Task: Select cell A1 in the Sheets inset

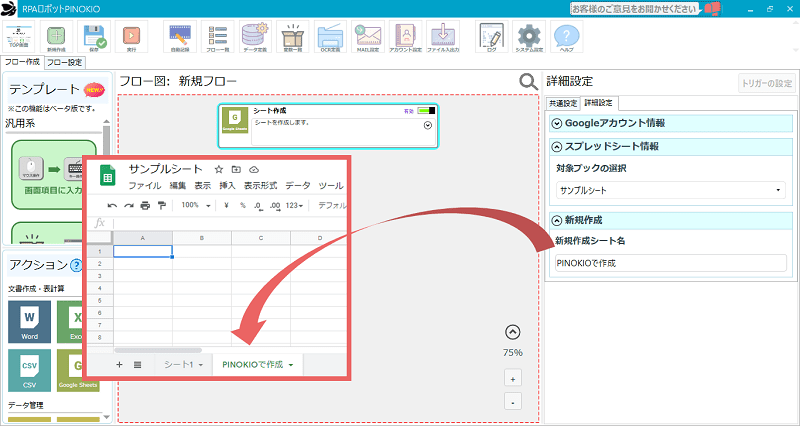Action: click(142, 251)
